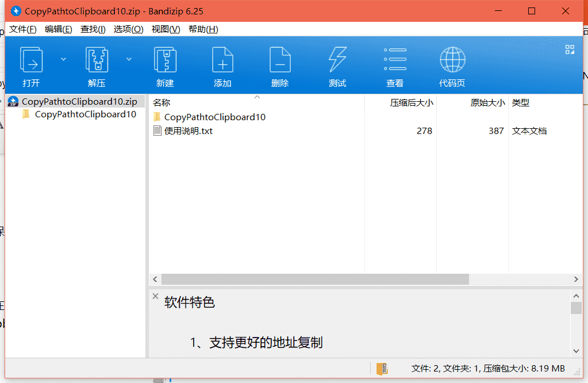Viewport: 588px width, 383px height.
Task: Expand the Open button dropdown arrow
Action: pos(63,59)
